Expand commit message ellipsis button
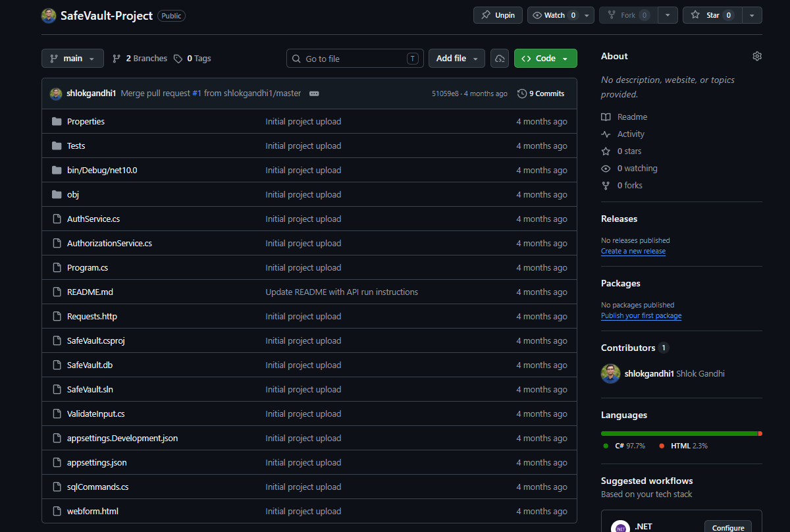 [314, 93]
